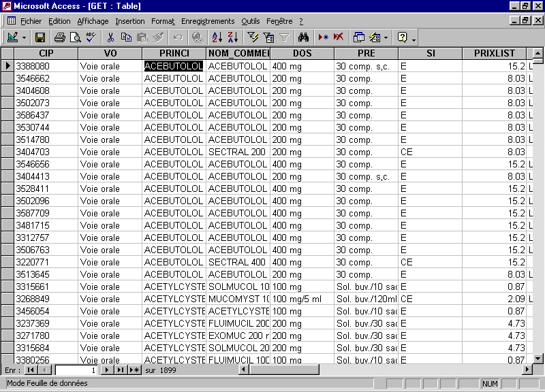
Task: Apply filter funnel icon
Action: pos(284,37)
